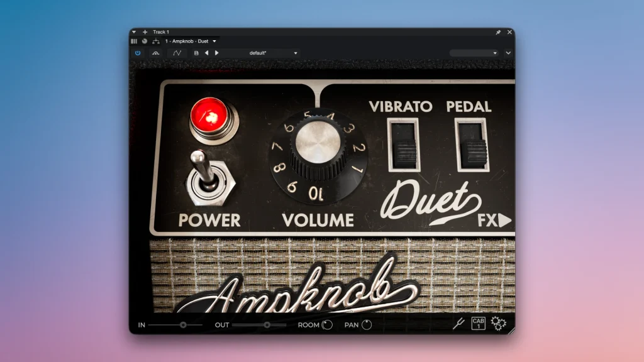Click the preset document icon
This screenshot has height=362, width=644.
click(x=196, y=53)
